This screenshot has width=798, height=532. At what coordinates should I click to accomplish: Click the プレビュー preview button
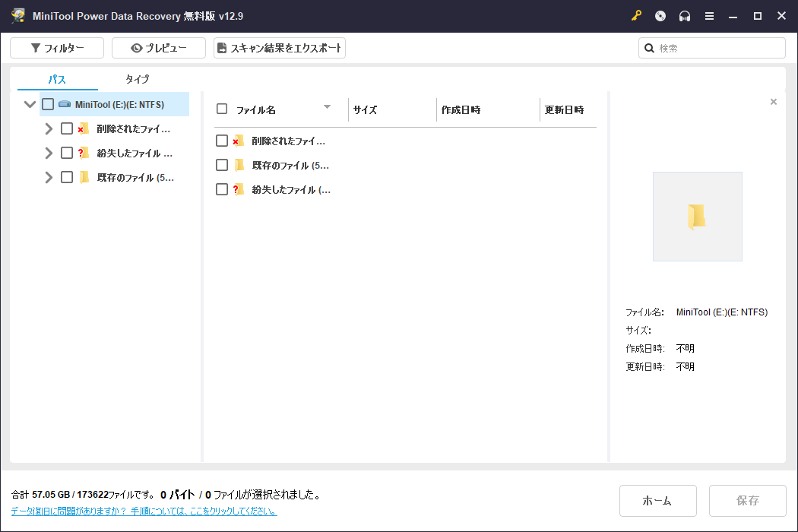click(159, 48)
